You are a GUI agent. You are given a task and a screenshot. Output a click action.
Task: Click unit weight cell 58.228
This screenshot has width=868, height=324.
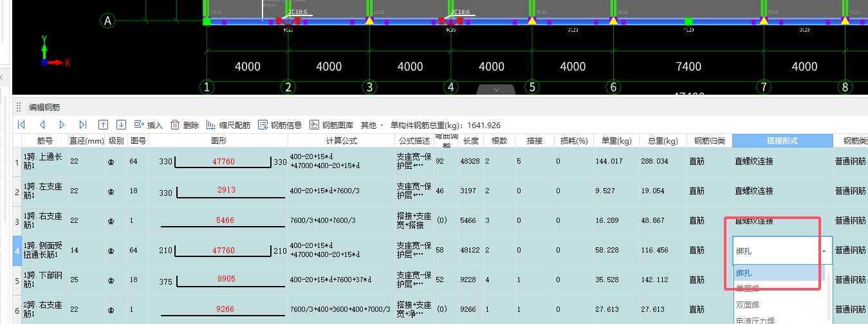click(x=616, y=251)
